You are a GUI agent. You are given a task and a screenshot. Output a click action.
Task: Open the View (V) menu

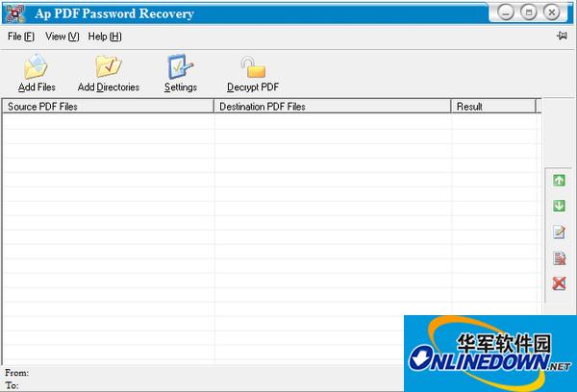63,37
